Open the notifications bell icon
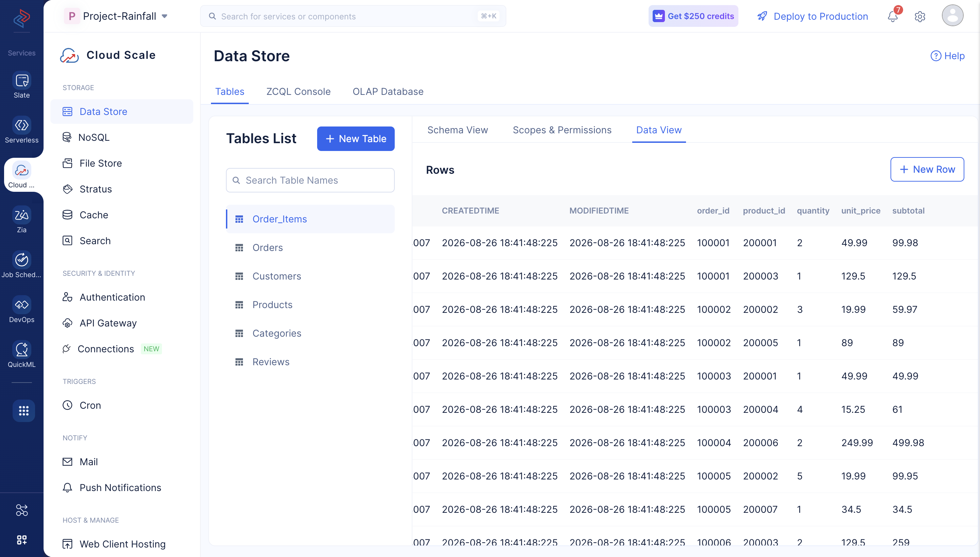Viewport: 980px width, 557px height. pyautogui.click(x=893, y=16)
